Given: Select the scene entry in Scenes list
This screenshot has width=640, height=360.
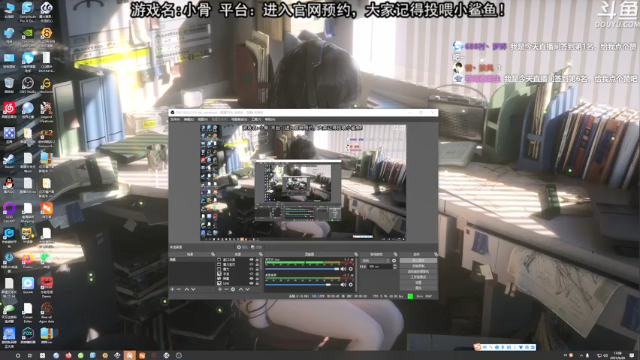Looking at the screenshot, I should click(191, 260).
